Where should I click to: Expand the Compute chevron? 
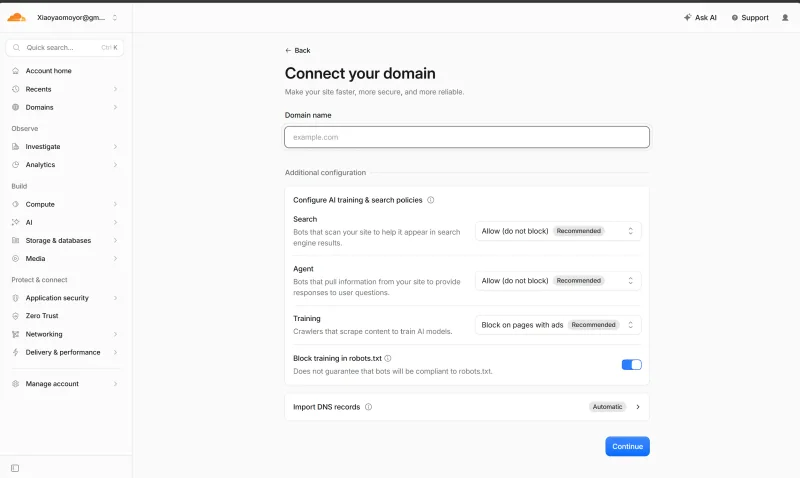(115, 204)
